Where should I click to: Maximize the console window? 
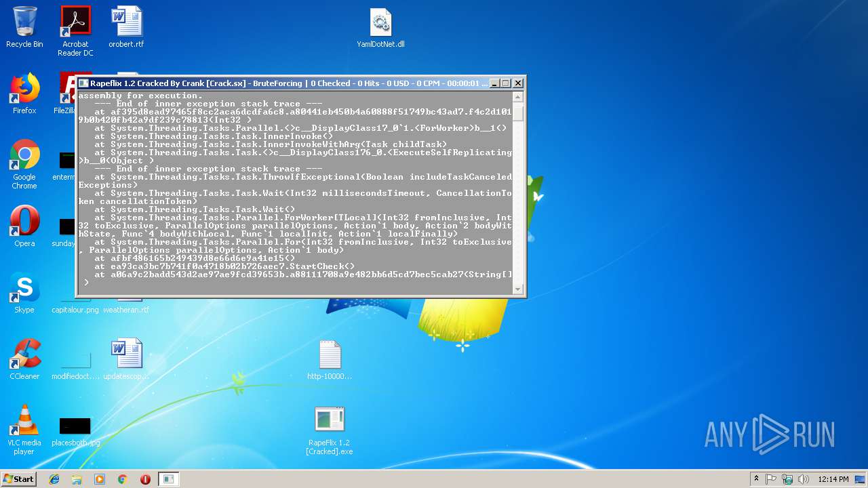pyautogui.click(x=506, y=83)
